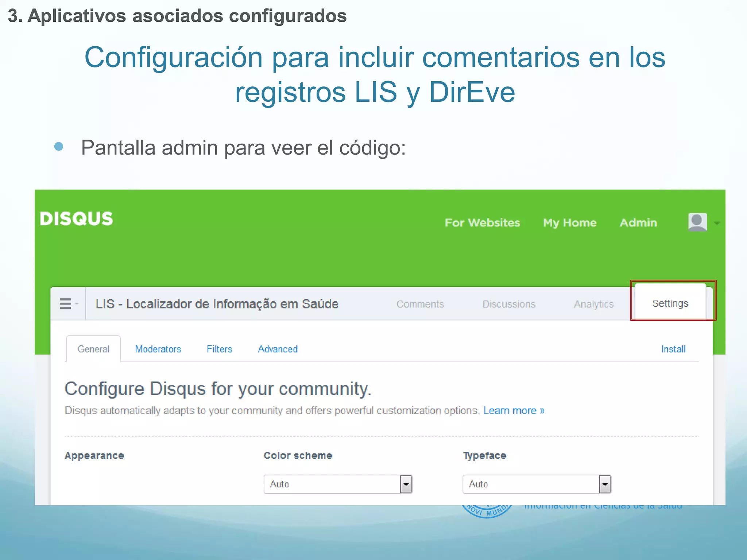The image size is (747, 560).
Task: Click the Configure Disqus for your community heading
Action: [218, 389]
